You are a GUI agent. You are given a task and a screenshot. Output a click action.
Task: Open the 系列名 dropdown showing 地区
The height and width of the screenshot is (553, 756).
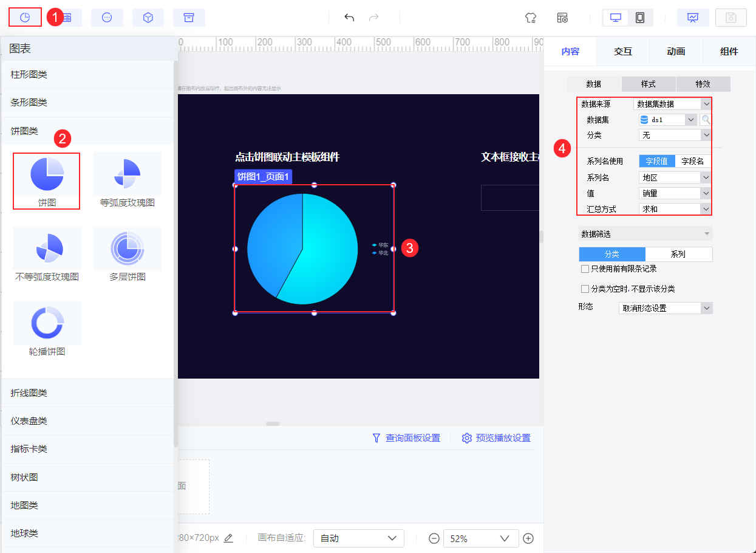tap(675, 177)
